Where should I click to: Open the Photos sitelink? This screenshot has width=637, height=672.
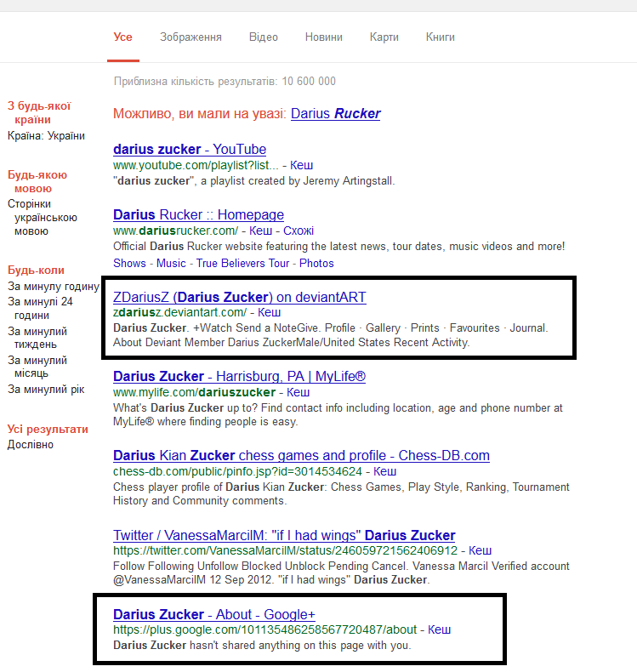[x=316, y=263]
